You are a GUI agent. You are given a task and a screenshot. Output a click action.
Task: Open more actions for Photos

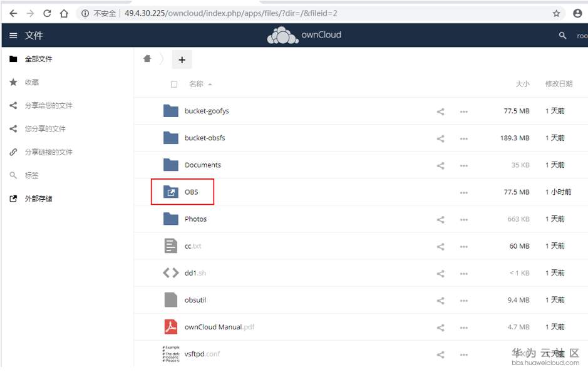[x=464, y=219]
